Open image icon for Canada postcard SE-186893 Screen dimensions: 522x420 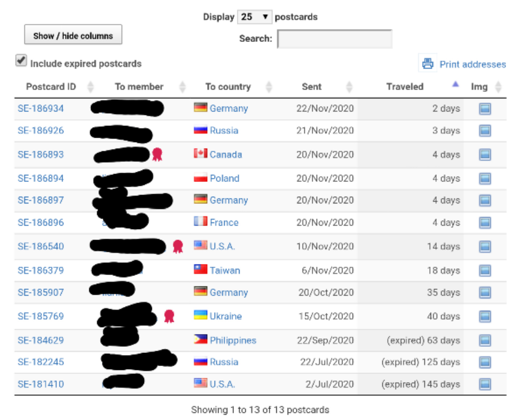pyautogui.click(x=485, y=155)
